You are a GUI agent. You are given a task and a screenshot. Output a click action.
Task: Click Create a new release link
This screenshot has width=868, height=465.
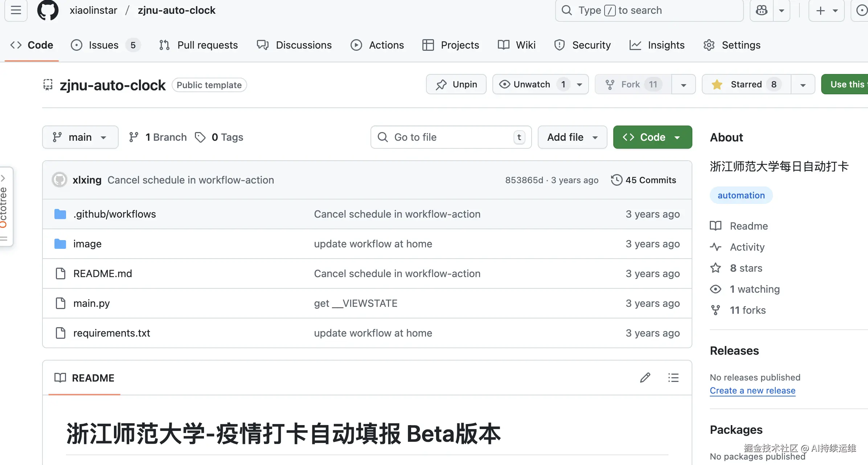click(x=753, y=391)
